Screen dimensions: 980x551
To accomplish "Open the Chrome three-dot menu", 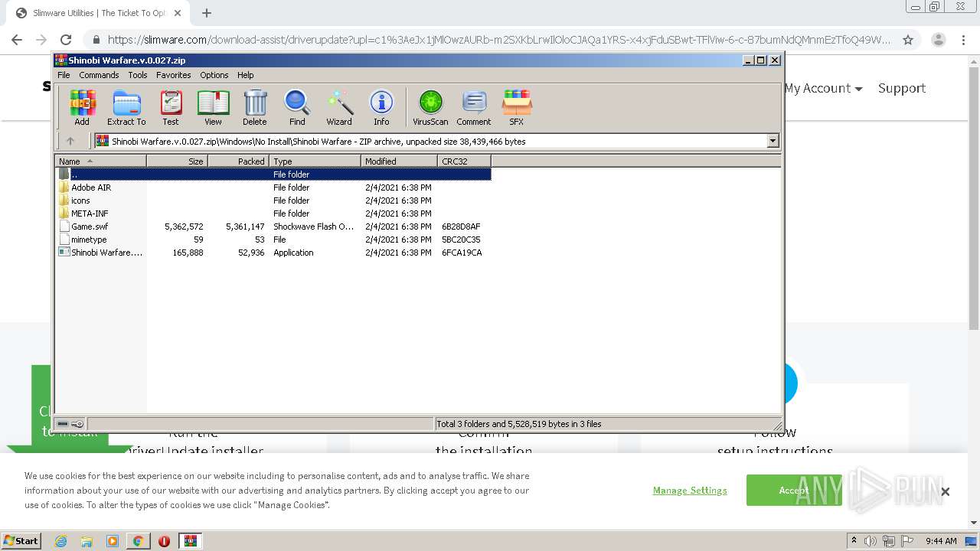I will tap(963, 40).
